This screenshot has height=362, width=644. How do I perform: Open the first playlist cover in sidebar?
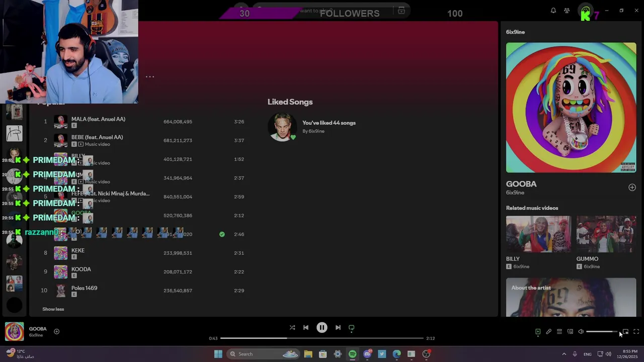14,112
